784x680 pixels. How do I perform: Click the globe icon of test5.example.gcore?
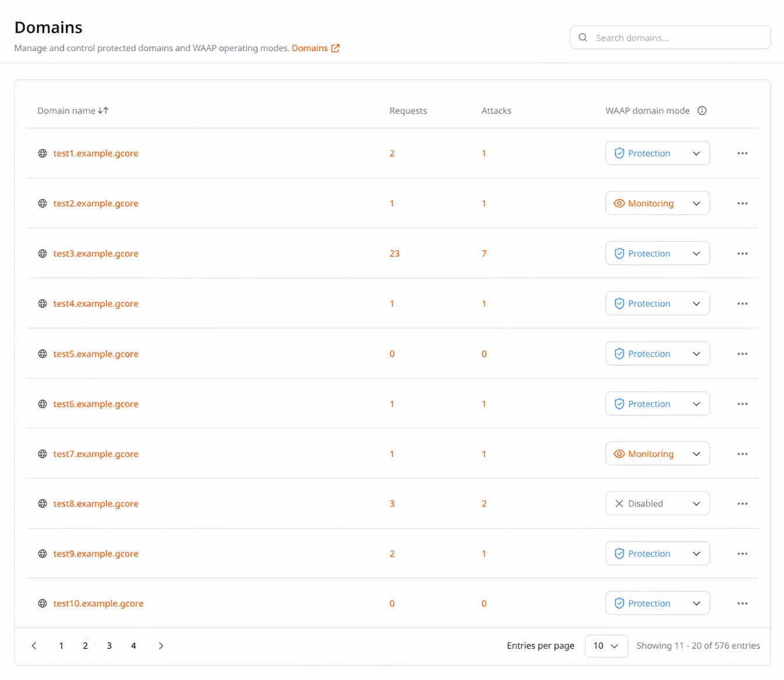tap(42, 353)
